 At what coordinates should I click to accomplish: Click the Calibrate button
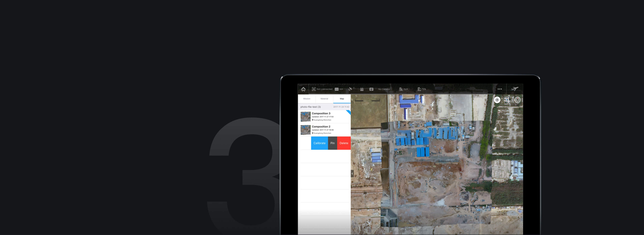319,143
